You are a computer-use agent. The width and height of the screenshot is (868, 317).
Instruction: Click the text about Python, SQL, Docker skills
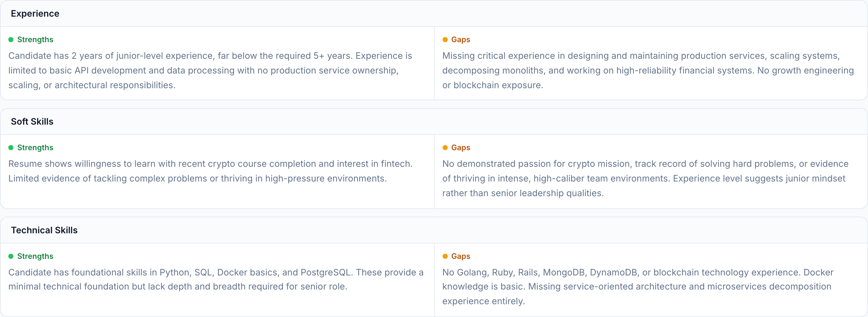[x=216, y=279]
